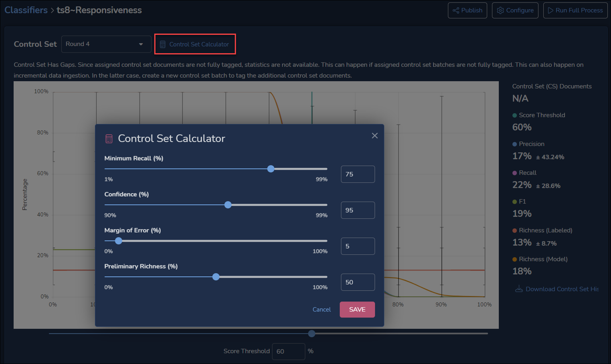The height and width of the screenshot is (364, 611).
Task: Click the Confidence input showing 95
Action: tap(358, 210)
